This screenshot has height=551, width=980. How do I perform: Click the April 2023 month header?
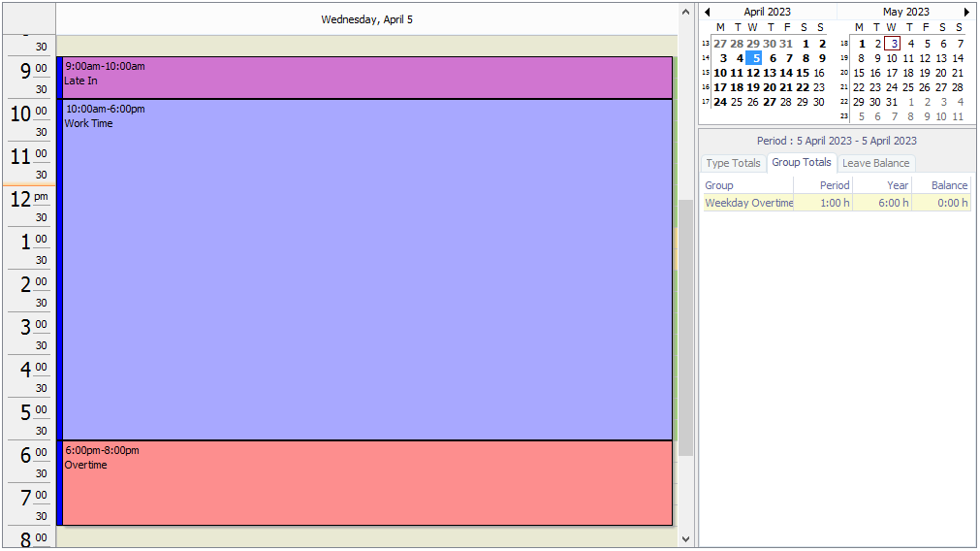(x=767, y=12)
